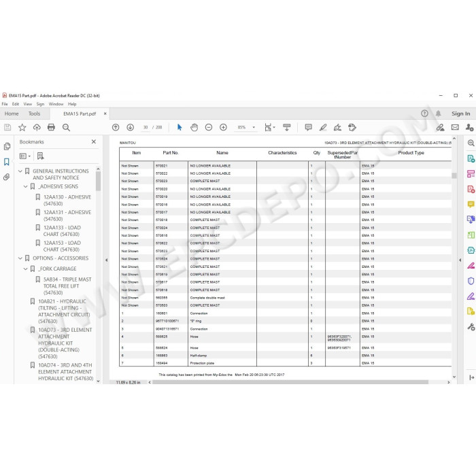The height and width of the screenshot is (476, 476).
Task: Open the Sign document tool
Action: 337,128
